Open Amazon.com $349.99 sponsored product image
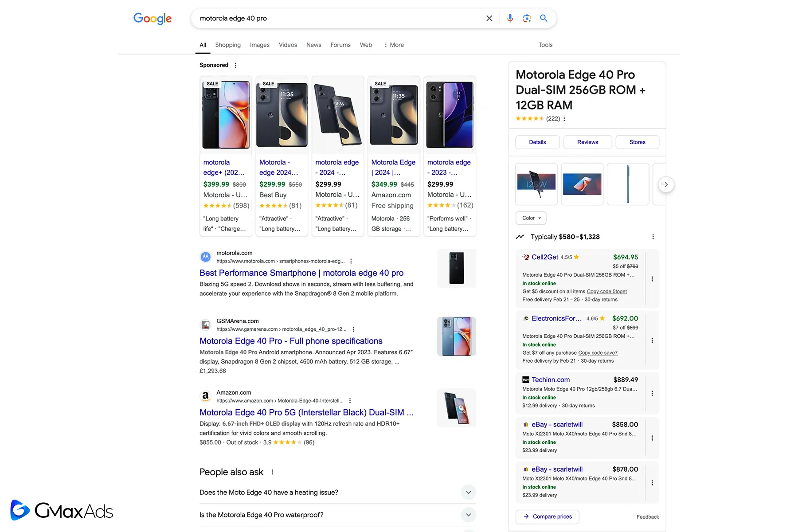This screenshot has width=798, height=532. 394,114
